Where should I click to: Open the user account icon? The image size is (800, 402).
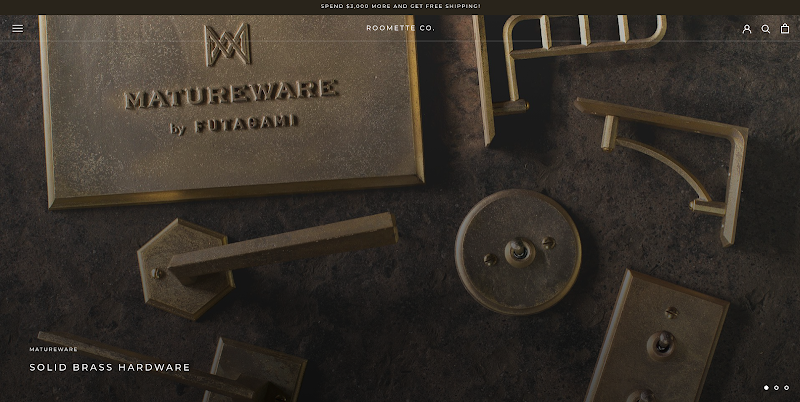coord(747,28)
